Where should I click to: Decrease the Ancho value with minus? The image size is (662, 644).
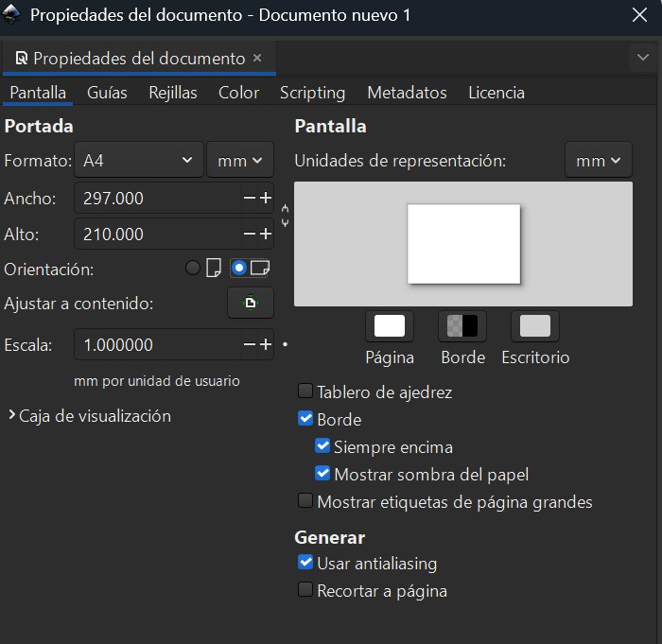click(250, 198)
